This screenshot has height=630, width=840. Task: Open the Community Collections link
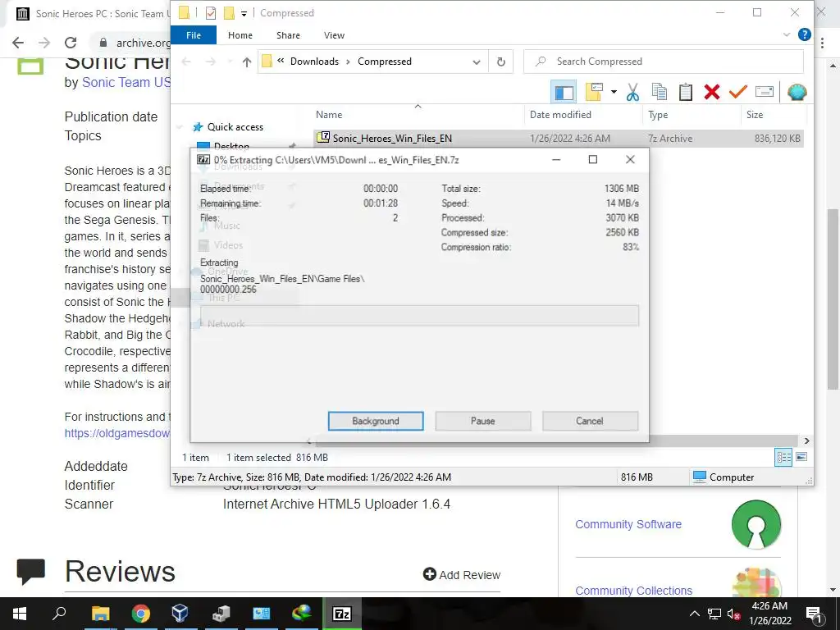click(634, 591)
